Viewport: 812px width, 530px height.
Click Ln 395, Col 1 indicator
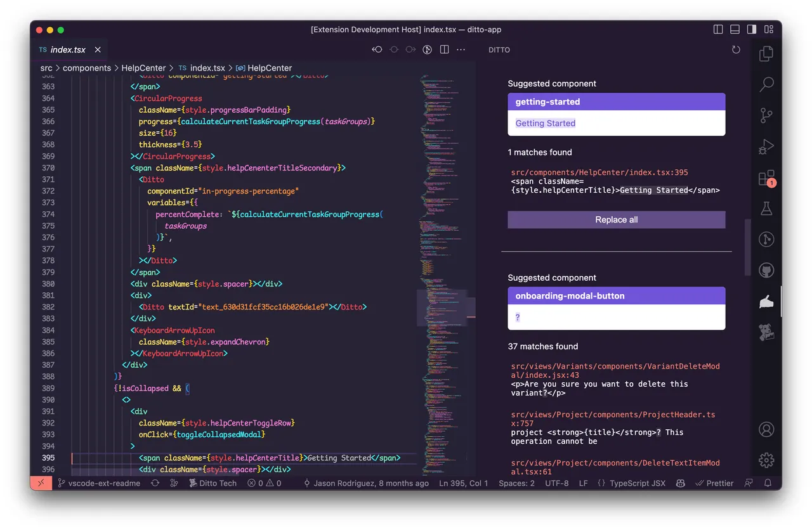(464, 483)
